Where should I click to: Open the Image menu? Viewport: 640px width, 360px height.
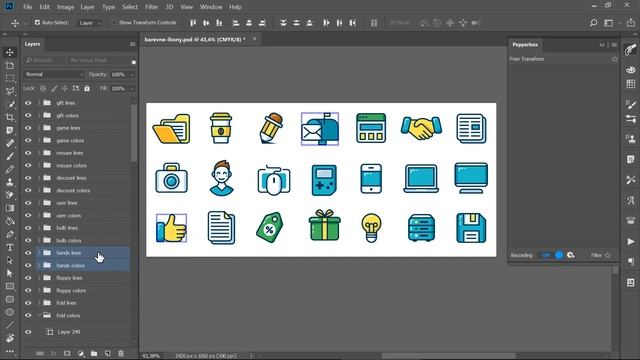click(x=65, y=7)
